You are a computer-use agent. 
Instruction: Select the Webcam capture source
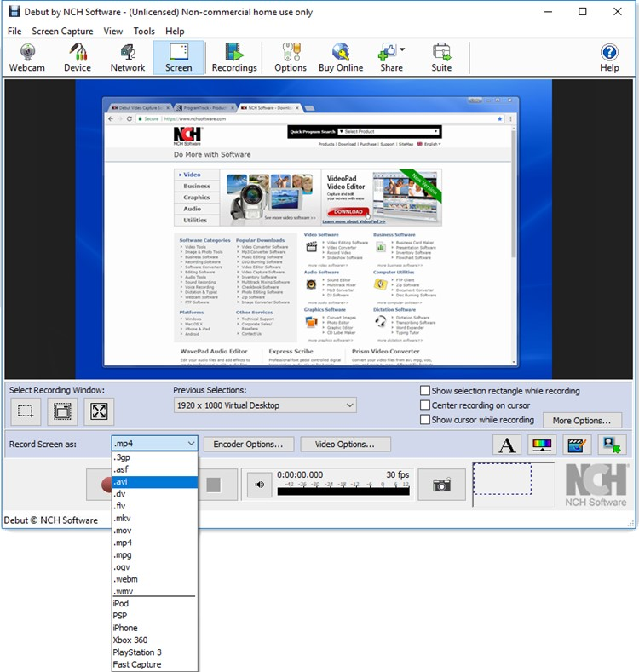(27, 58)
